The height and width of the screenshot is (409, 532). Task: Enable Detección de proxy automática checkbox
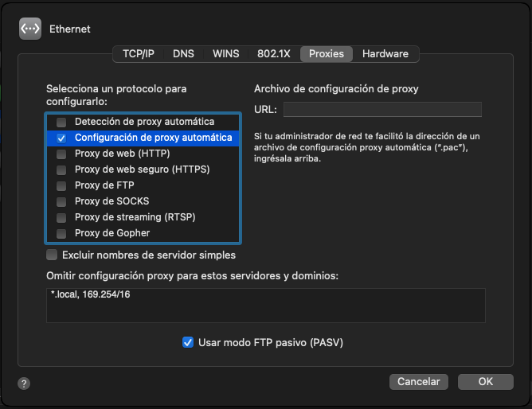click(61, 122)
